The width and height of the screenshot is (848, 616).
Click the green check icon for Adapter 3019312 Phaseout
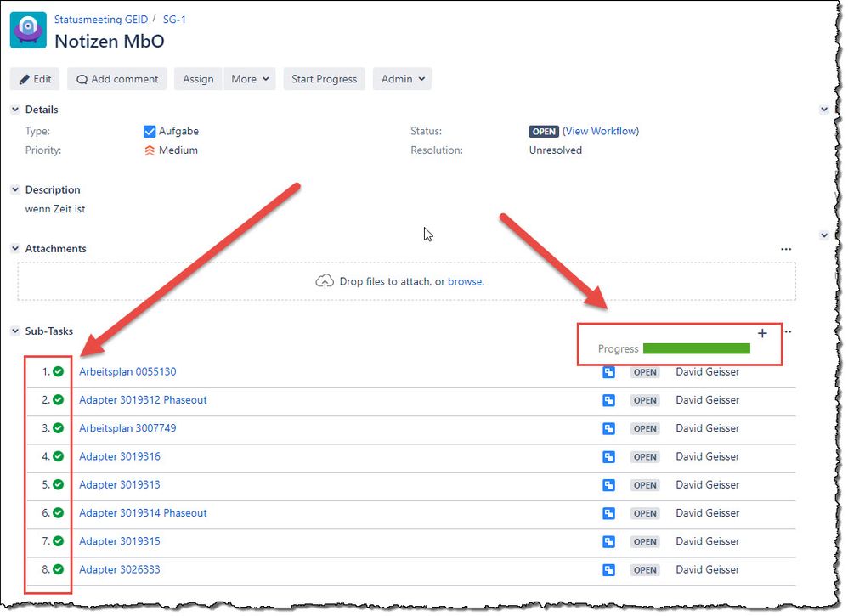click(59, 399)
